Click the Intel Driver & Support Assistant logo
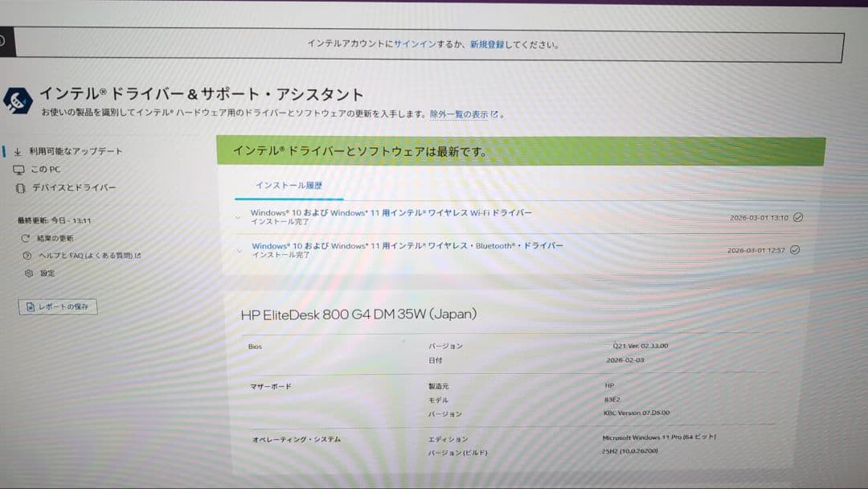 tap(18, 101)
